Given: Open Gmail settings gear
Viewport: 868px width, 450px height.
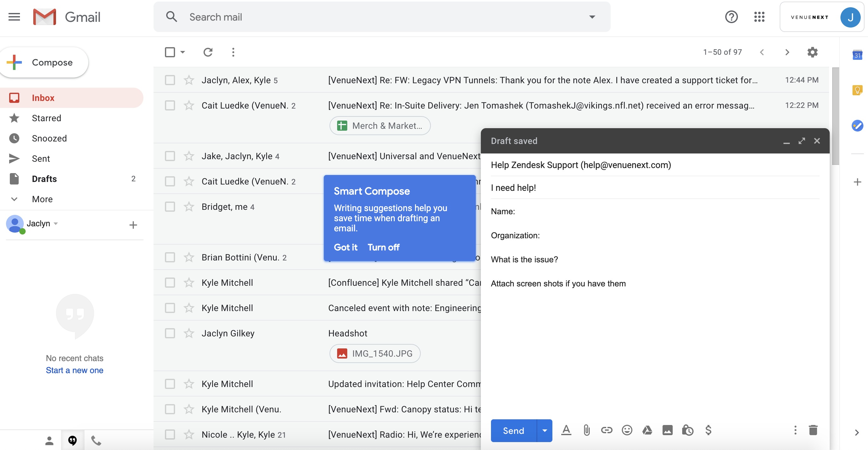Looking at the screenshot, I should [x=812, y=52].
